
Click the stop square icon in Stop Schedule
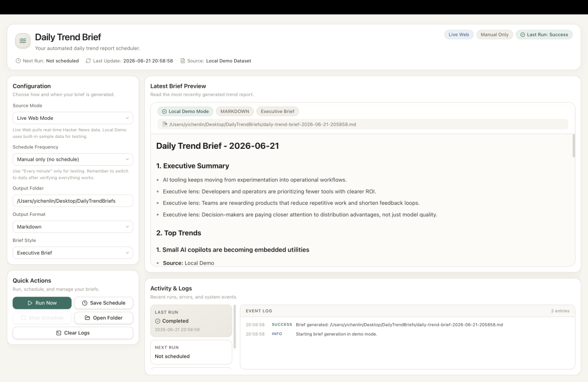tap(23, 318)
